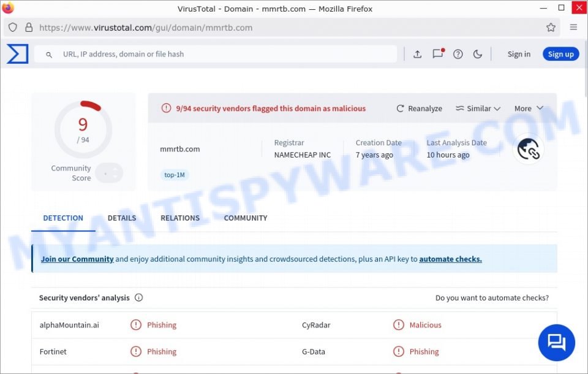Click the Firefox app icon in titlebar
This screenshot has height=374, width=588.
7,7
